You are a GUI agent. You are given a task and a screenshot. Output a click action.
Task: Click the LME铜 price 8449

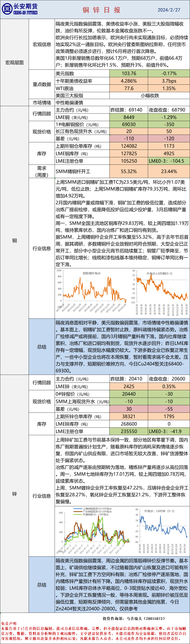point(129,118)
